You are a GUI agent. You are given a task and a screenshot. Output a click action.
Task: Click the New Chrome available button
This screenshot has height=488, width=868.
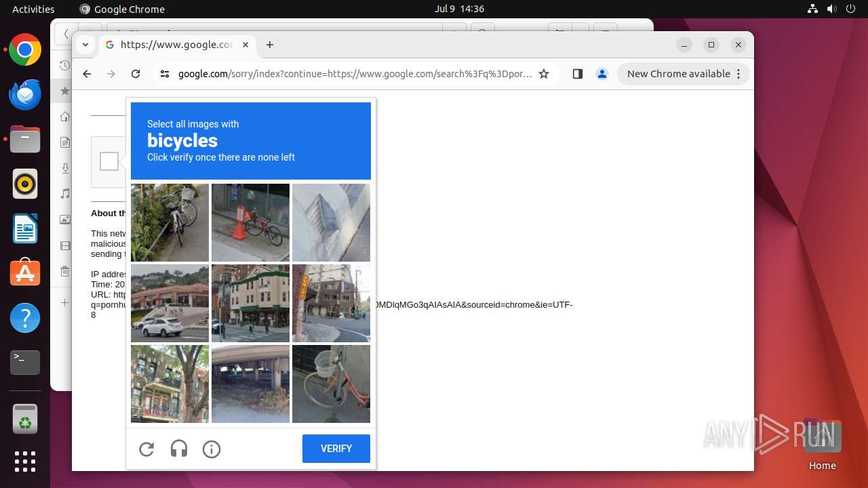(679, 74)
